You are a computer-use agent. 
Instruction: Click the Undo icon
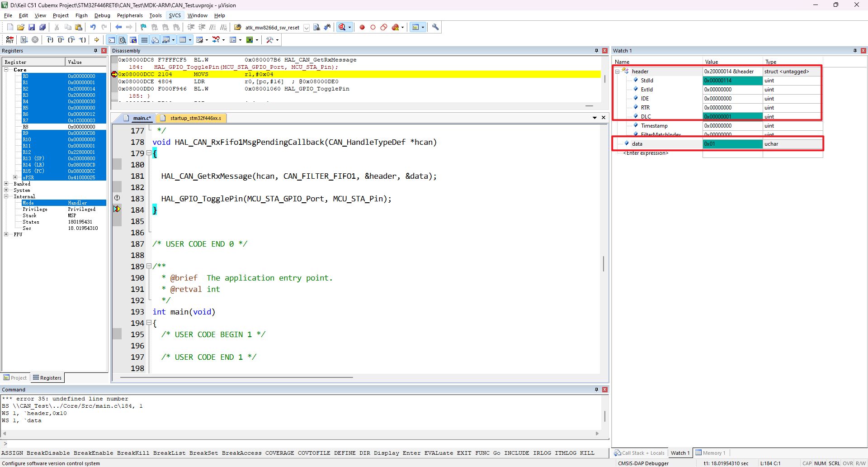click(93, 27)
